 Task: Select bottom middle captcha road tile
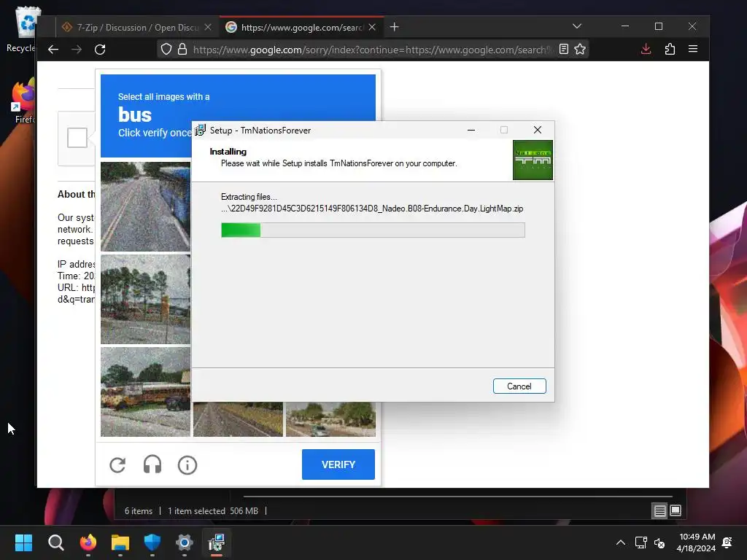point(238,419)
